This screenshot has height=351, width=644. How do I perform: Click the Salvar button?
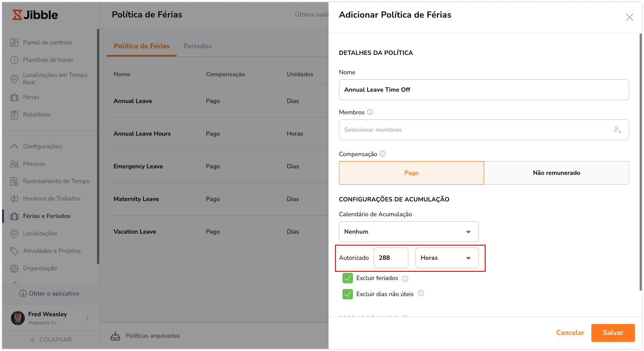613,333
